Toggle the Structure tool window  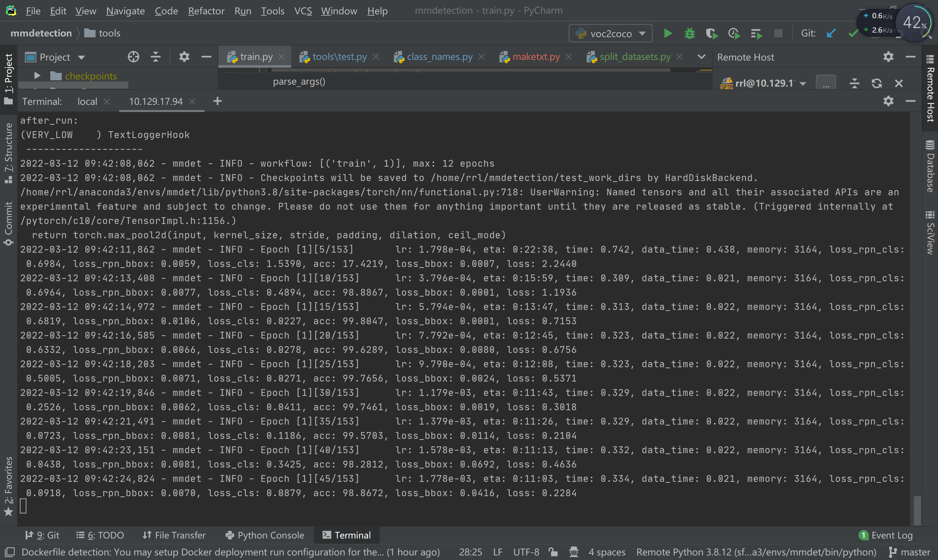(8, 151)
